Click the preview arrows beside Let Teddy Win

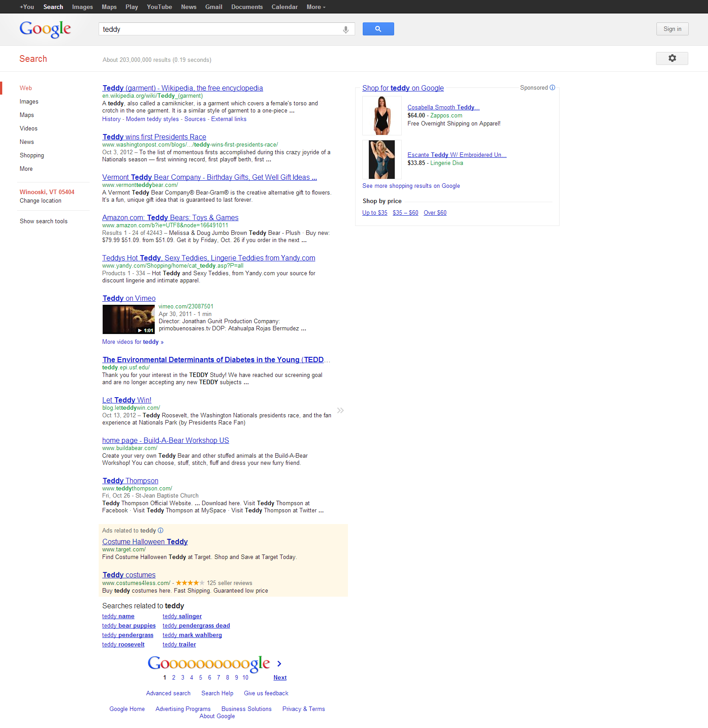(x=340, y=410)
